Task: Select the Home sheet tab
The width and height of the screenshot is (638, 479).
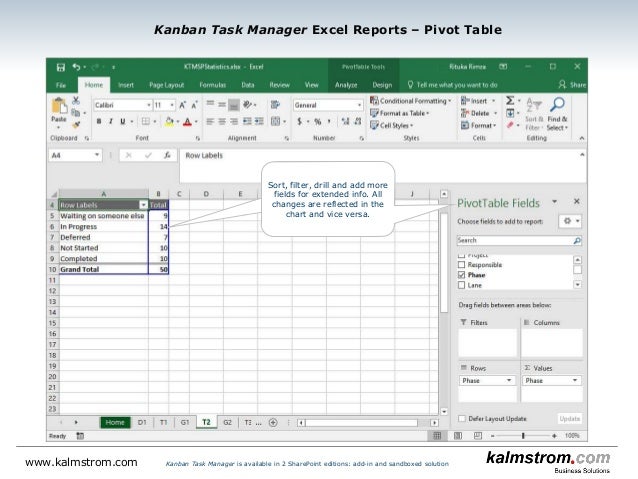Action: coord(115,422)
